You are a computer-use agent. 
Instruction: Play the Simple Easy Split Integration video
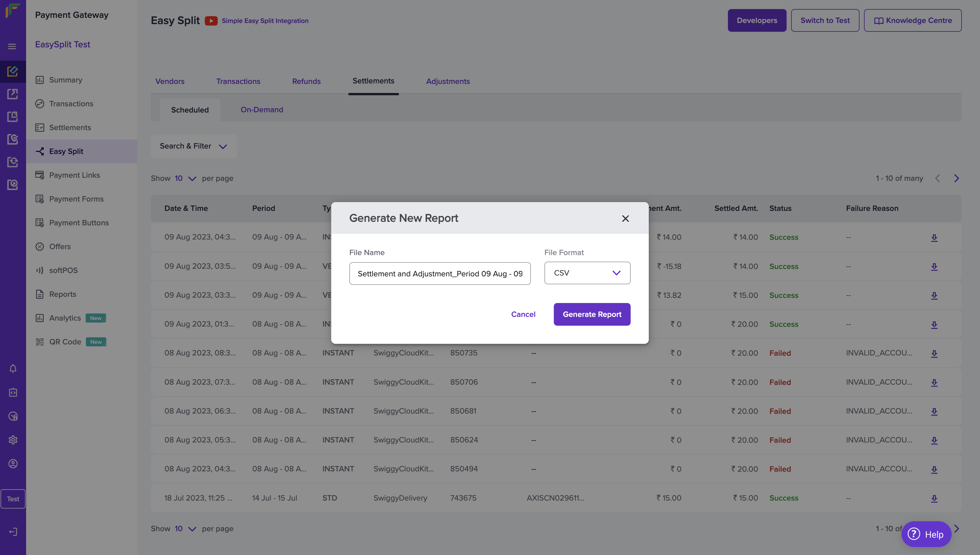click(211, 21)
